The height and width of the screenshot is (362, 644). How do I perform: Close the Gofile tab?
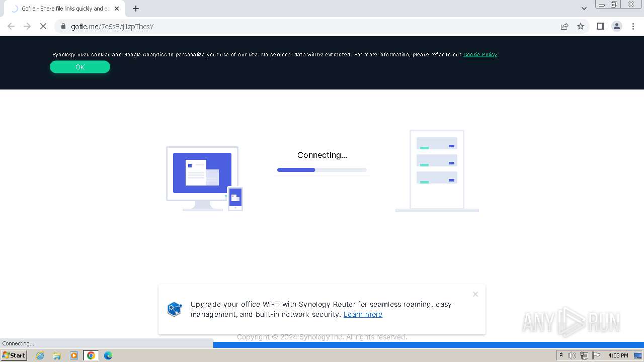[x=117, y=9]
